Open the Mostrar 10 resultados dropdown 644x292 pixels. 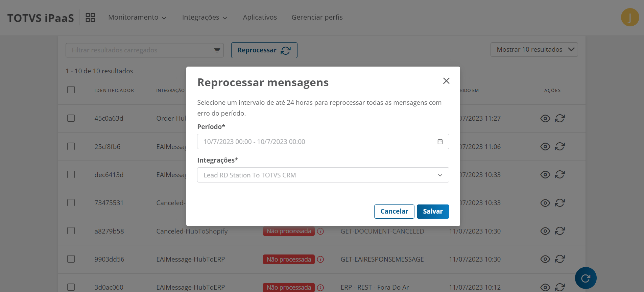534,50
